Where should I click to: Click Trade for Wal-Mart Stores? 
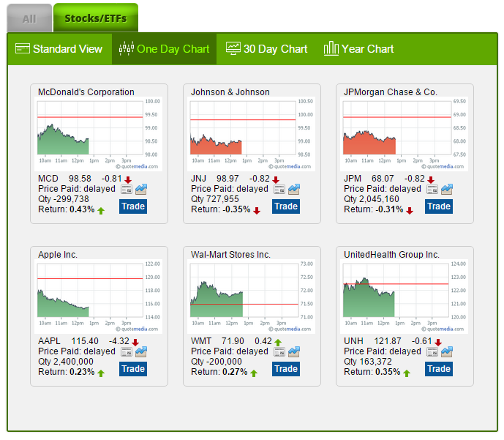click(286, 368)
